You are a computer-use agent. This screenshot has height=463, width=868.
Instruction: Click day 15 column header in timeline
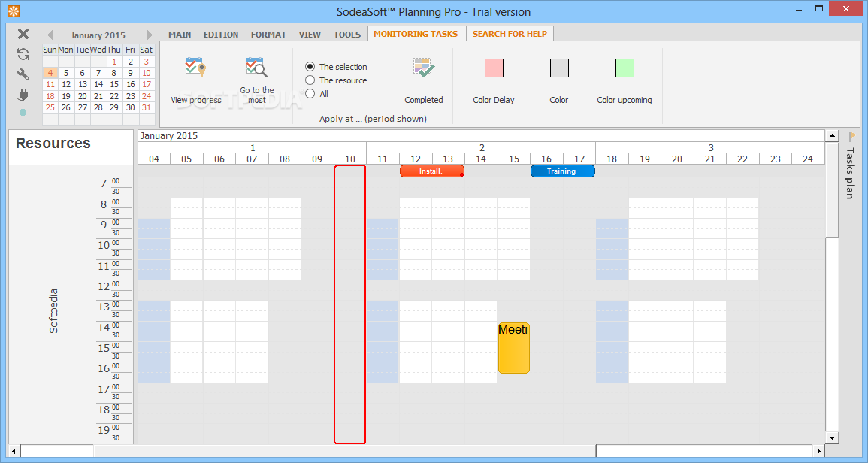point(514,159)
